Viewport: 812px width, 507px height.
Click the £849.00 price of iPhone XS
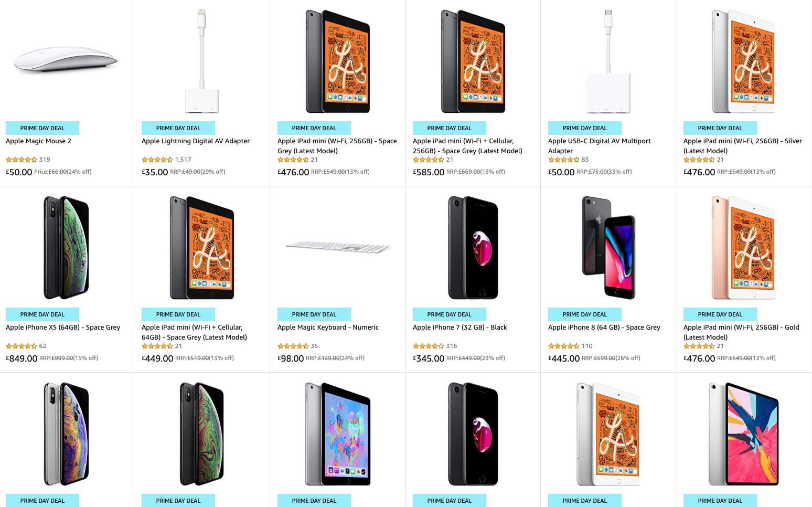[22, 358]
